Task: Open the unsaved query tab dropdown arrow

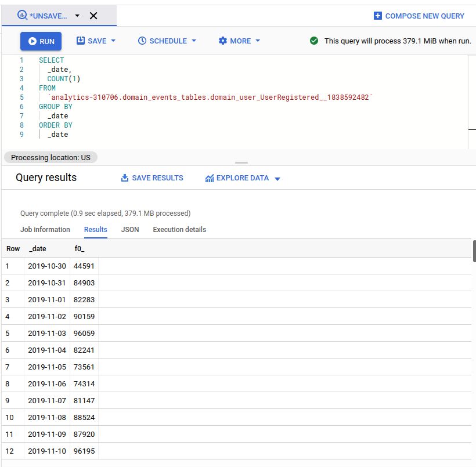Action: click(x=77, y=16)
